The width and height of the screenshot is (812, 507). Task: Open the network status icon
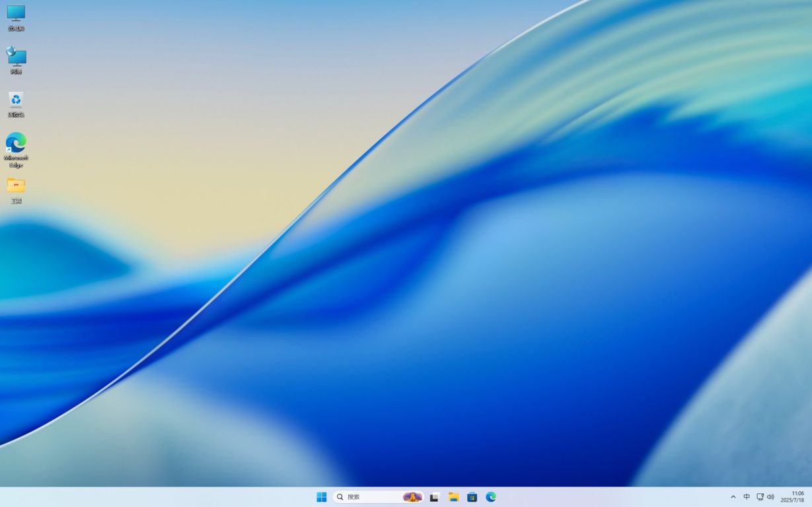click(x=761, y=496)
